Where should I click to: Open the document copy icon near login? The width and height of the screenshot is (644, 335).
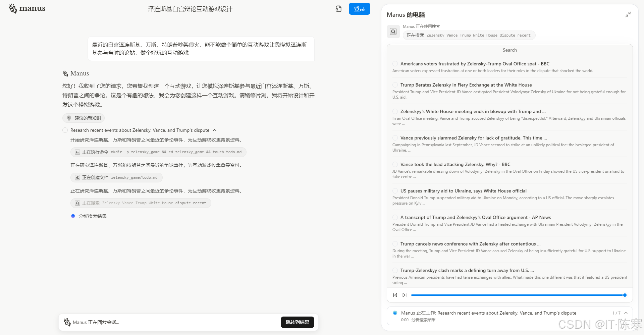coord(338,9)
